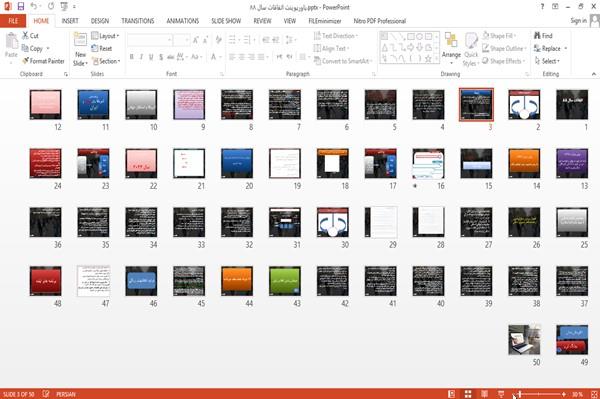Open the Layout dropdown
Image resolution: width=600 pixels, height=399 pixels.
[x=105, y=36]
